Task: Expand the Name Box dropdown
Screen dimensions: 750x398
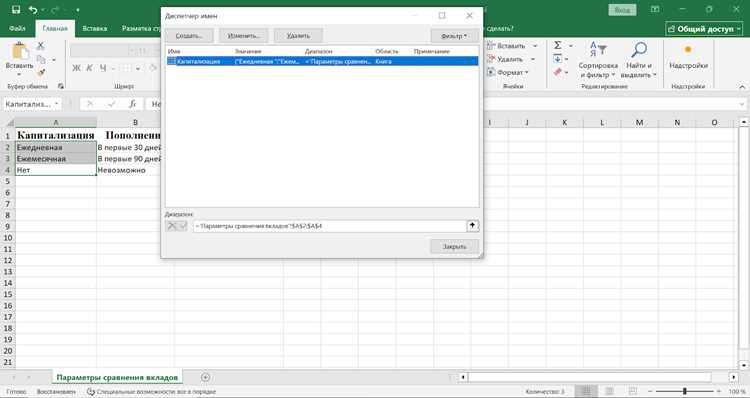Action: coord(57,104)
